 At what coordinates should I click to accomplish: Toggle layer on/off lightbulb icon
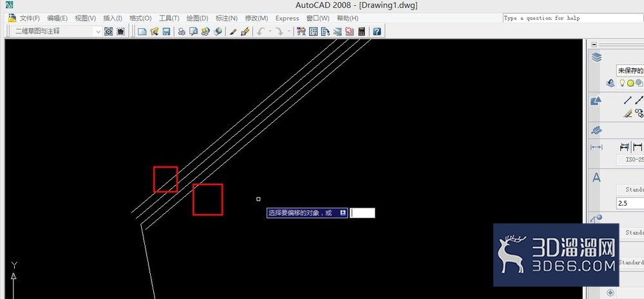tap(622, 83)
